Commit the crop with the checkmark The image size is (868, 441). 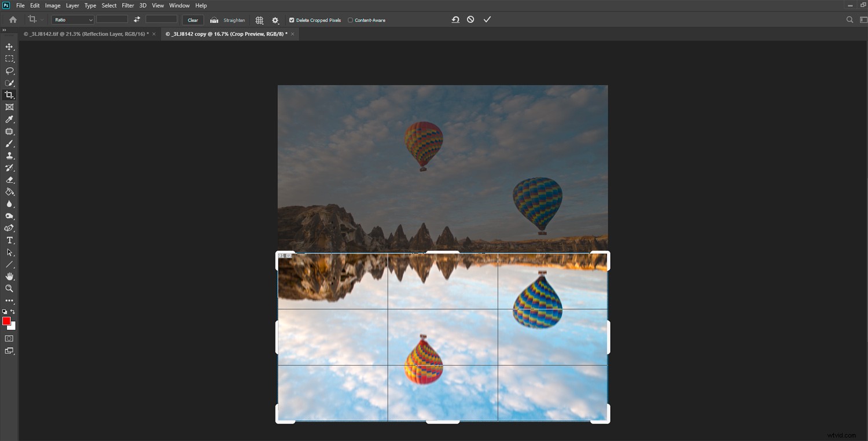[x=487, y=19]
